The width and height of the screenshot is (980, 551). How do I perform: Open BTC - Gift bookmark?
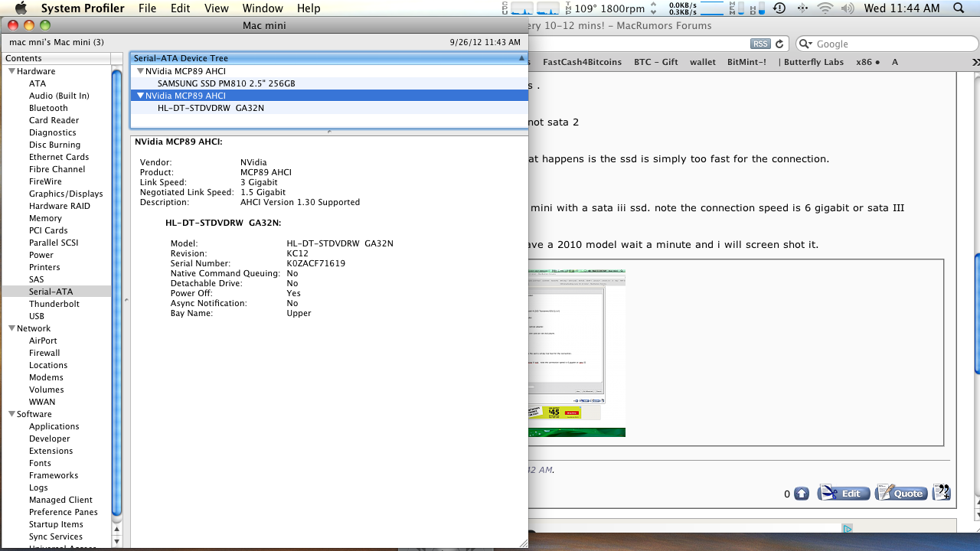pyautogui.click(x=655, y=62)
